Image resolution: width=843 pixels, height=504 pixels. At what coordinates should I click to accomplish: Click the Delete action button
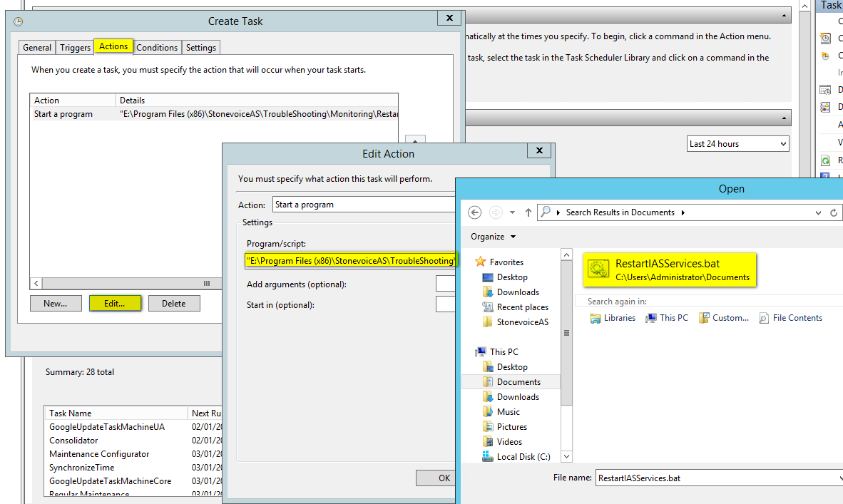pos(174,303)
